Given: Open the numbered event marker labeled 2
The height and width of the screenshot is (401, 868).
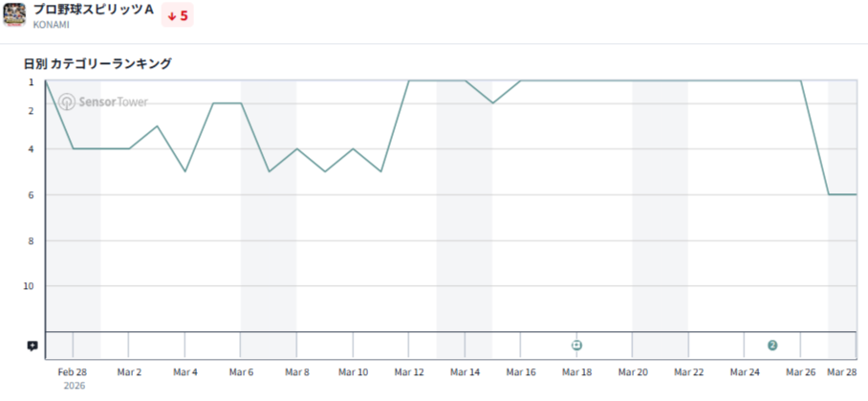Looking at the screenshot, I should point(772,345).
